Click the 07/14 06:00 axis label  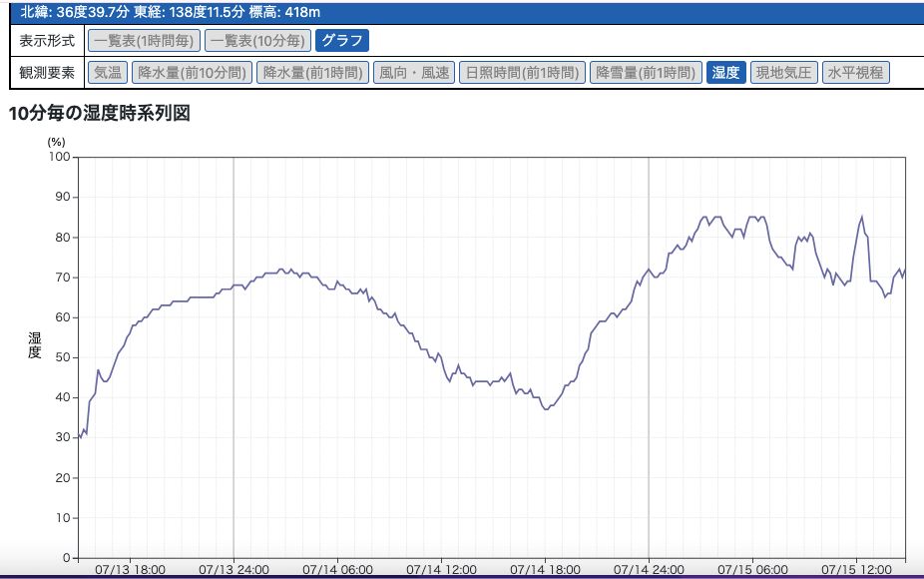[337, 570]
